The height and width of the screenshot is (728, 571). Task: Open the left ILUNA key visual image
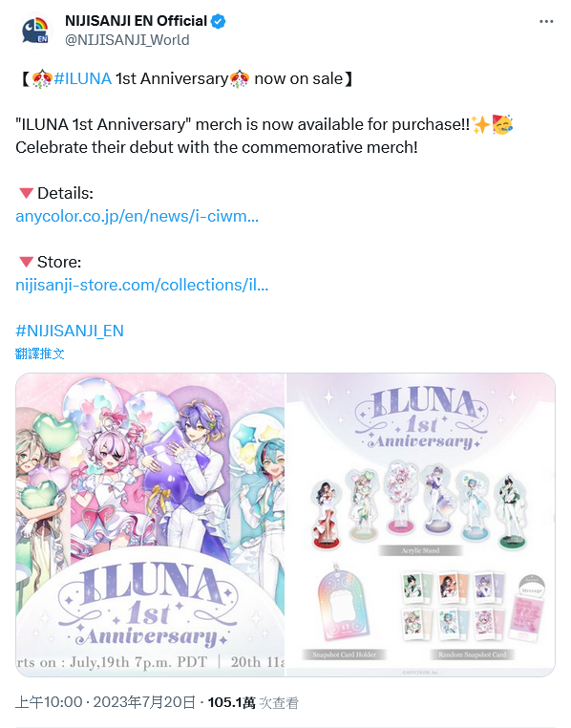tap(150, 525)
